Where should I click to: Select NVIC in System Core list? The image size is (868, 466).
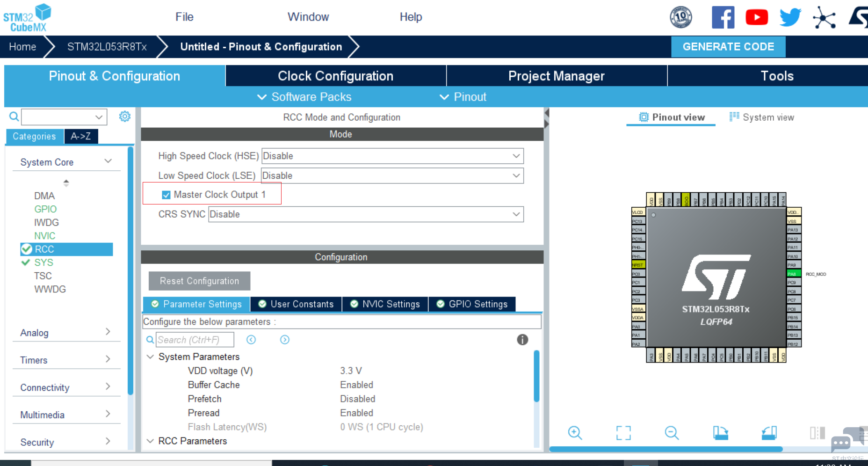[44, 236]
